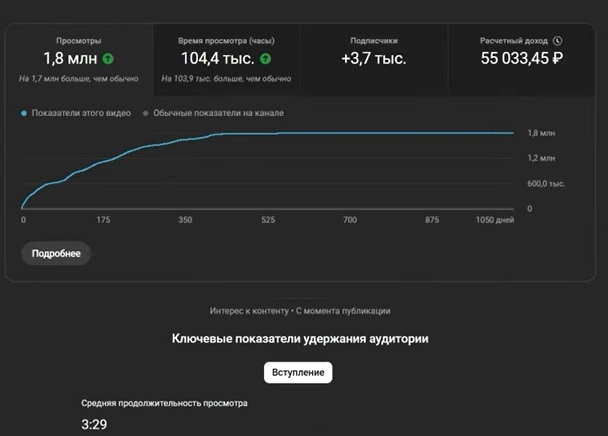Click the +3,7 тыс. subscribers value
The image size is (608, 436).
(374, 59)
